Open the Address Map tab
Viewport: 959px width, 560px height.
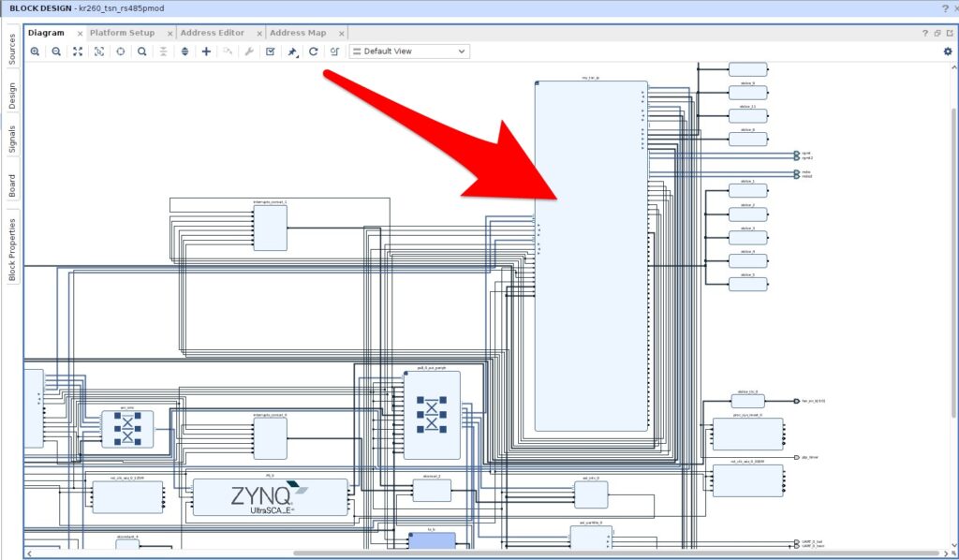coord(298,33)
